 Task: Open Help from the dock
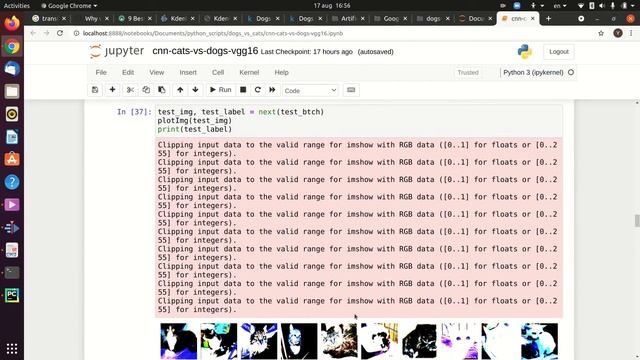pos(12,182)
